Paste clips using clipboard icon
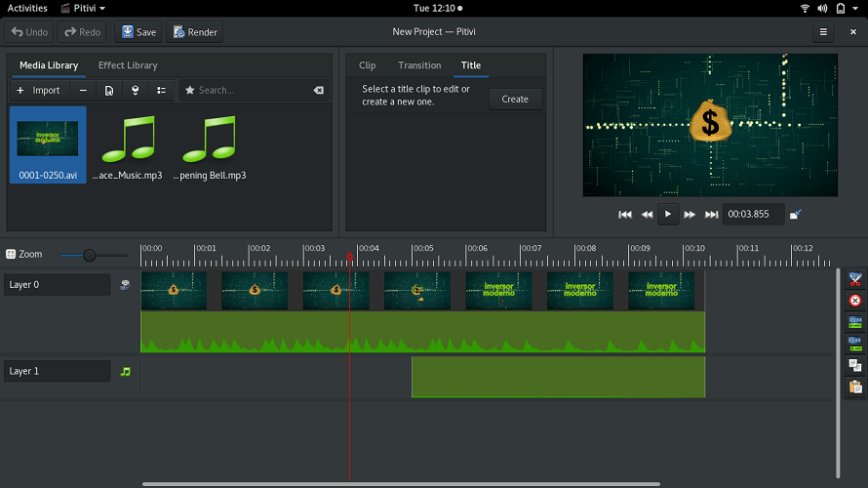 [x=855, y=386]
